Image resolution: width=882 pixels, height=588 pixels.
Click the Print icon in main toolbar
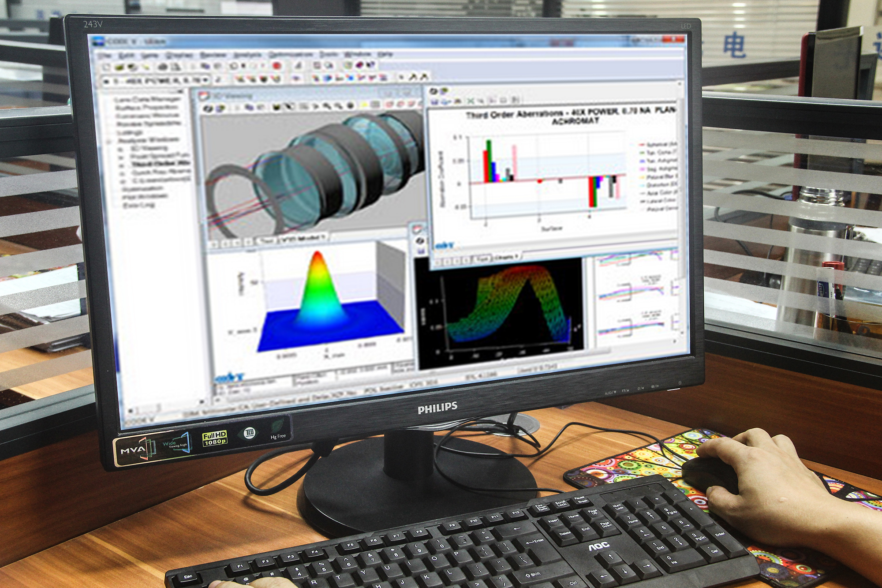(162, 67)
